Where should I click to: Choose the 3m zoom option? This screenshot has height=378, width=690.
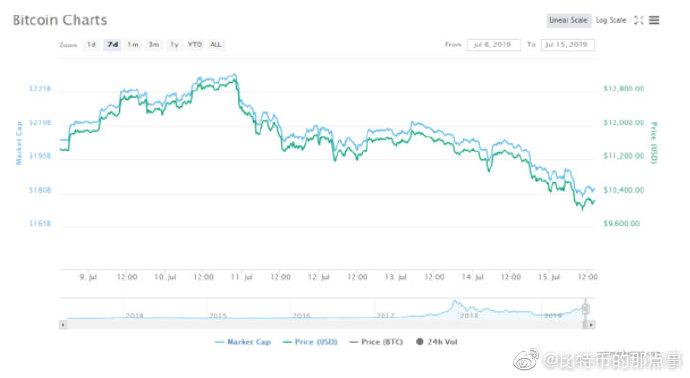[x=154, y=44]
